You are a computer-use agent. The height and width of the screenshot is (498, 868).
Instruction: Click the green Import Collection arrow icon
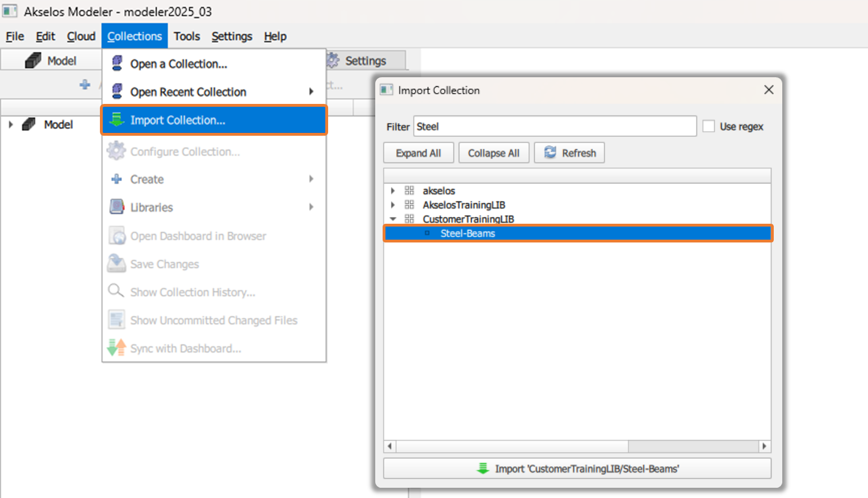pos(117,119)
